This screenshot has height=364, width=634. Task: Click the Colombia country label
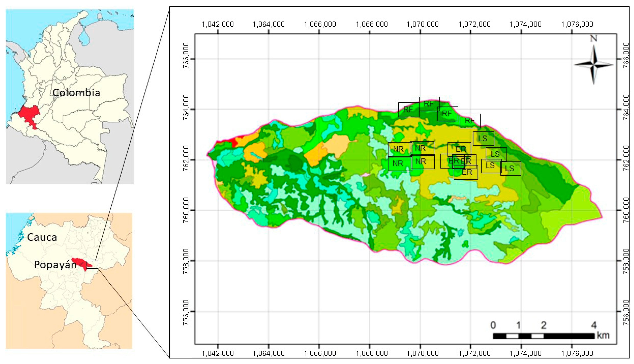[76, 93]
